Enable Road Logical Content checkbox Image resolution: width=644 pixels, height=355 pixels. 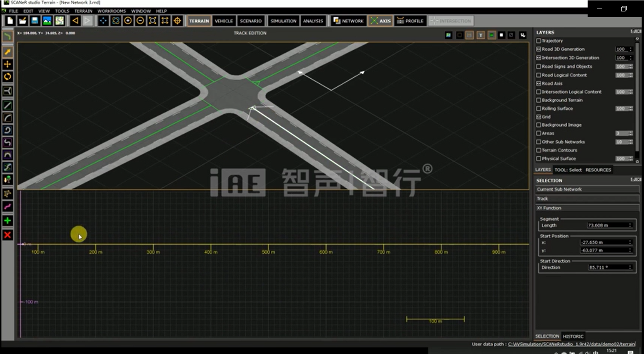[539, 75]
